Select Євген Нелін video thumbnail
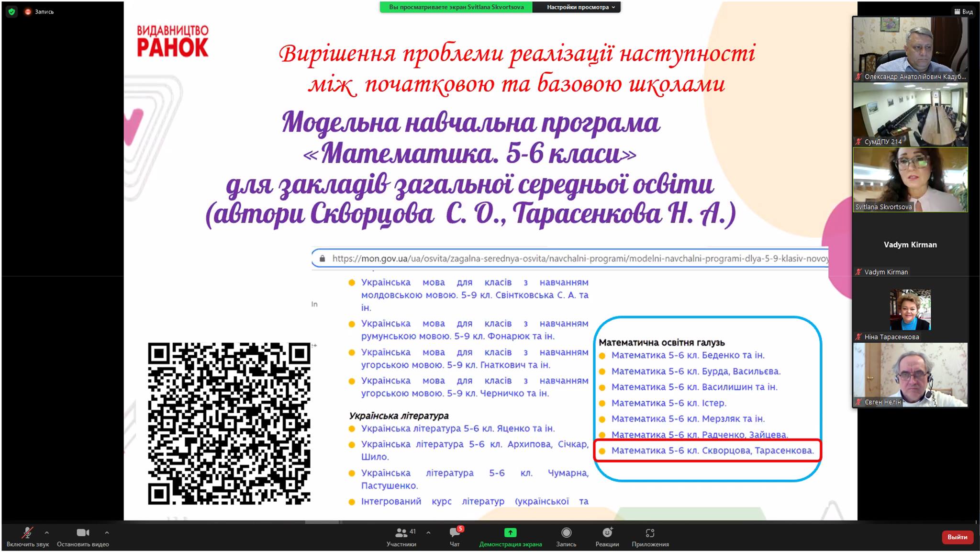 click(910, 375)
